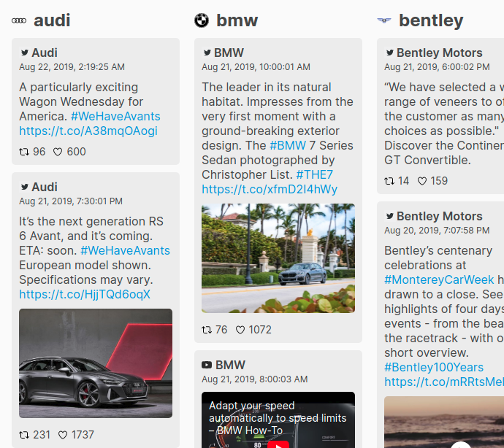View the BMW 7 Series street photo
This screenshot has height=448, width=504.
coord(278,258)
